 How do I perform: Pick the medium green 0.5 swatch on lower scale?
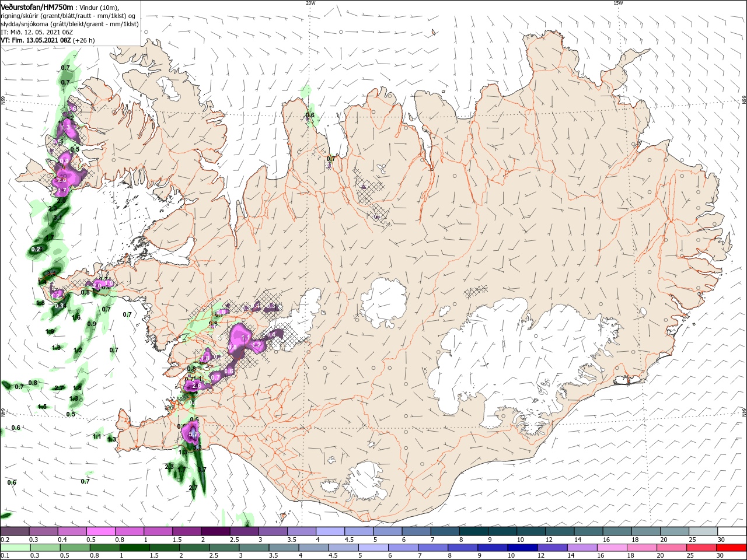coord(74,548)
